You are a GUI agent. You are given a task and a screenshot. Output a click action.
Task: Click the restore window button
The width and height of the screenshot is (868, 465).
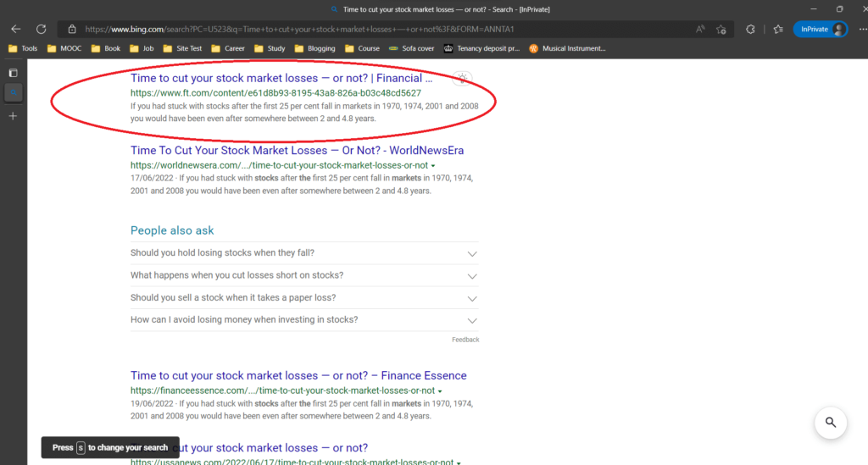[x=840, y=9]
